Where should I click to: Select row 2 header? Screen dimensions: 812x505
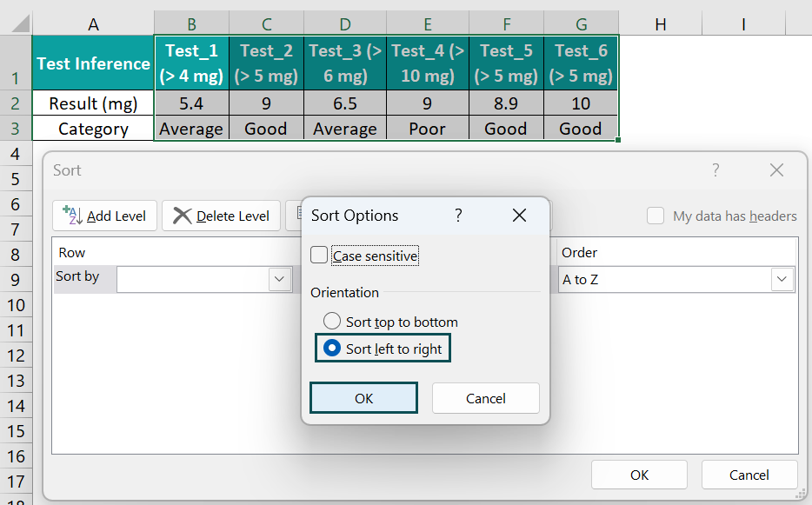[16, 103]
